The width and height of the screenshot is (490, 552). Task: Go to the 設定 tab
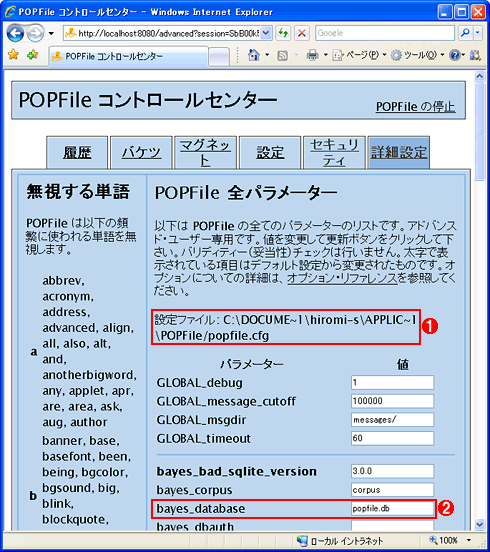point(270,152)
